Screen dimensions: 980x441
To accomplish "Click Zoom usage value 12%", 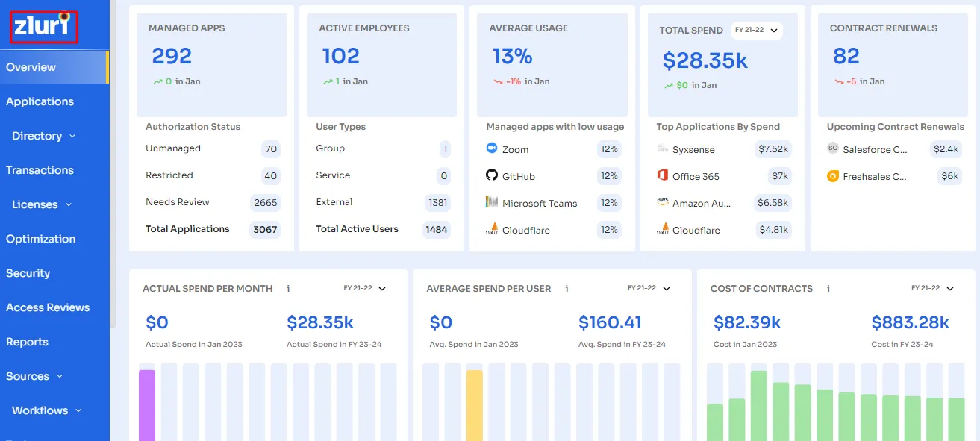I will pyautogui.click(x=609, y=148).
